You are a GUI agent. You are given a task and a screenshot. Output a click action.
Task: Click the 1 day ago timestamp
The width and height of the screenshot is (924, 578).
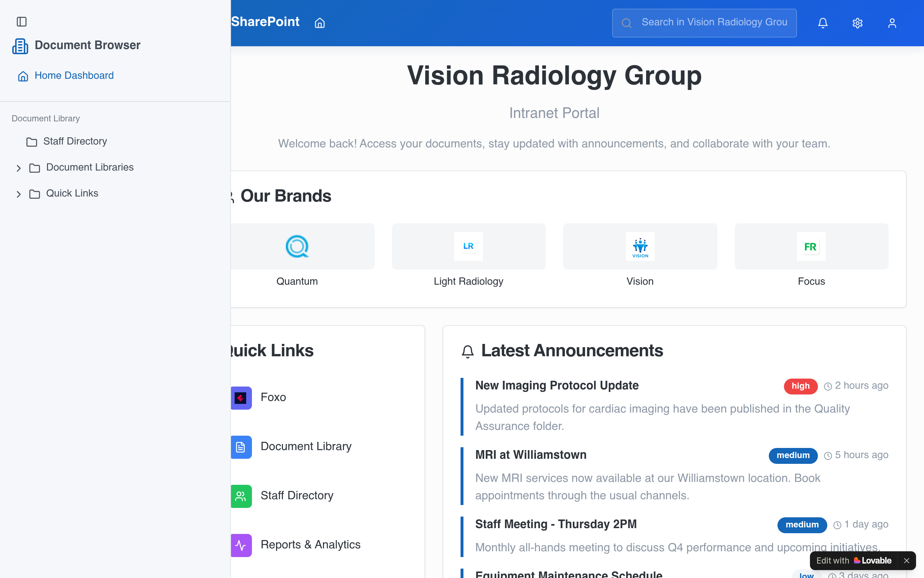tap(866, 524)
